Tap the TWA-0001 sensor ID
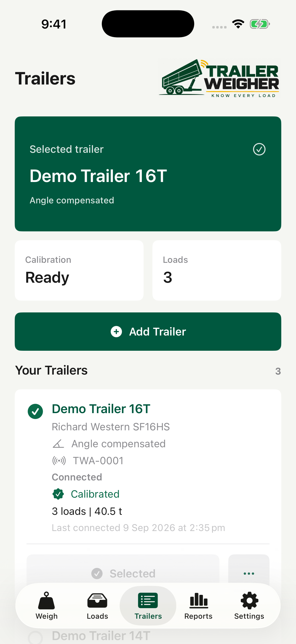This screenshot has width=296, height=644. (98, 461)
